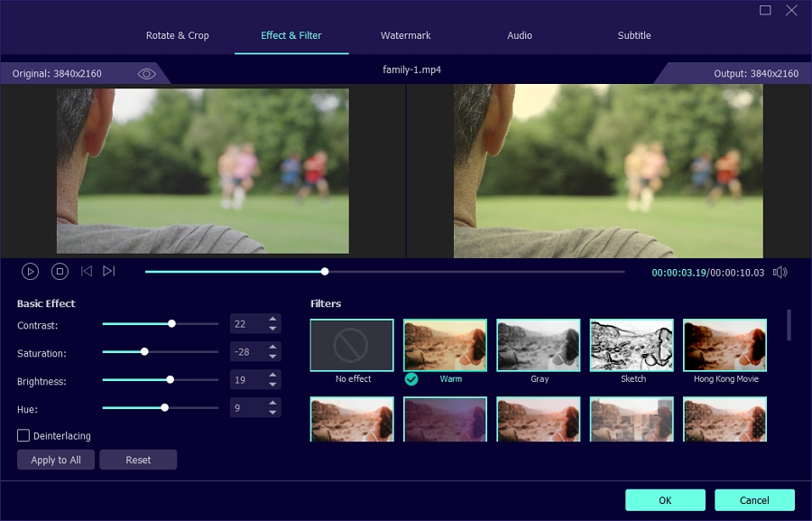Viewport: 812px width, 521px height.
Task: Click the Saturation slider handle
Action: 144,351
